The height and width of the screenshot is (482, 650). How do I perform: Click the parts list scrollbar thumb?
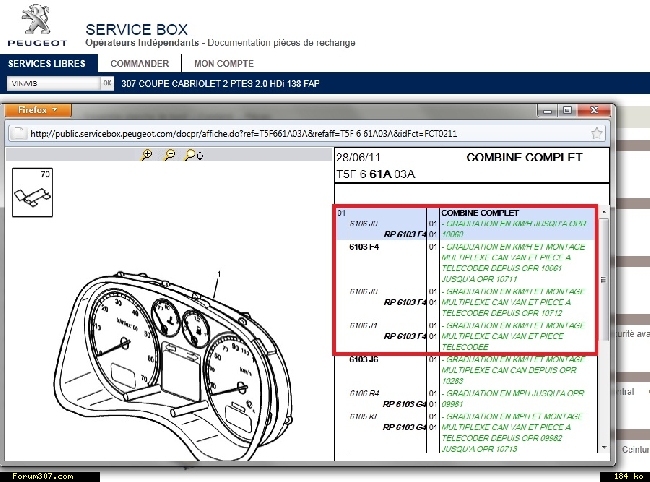[604, 280]
